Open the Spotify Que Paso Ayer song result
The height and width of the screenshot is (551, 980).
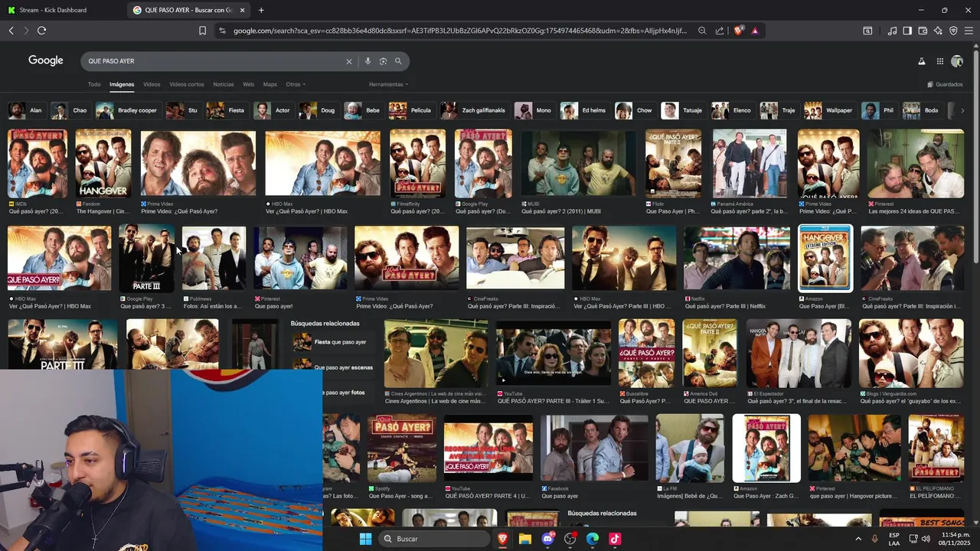pos(402,448)
